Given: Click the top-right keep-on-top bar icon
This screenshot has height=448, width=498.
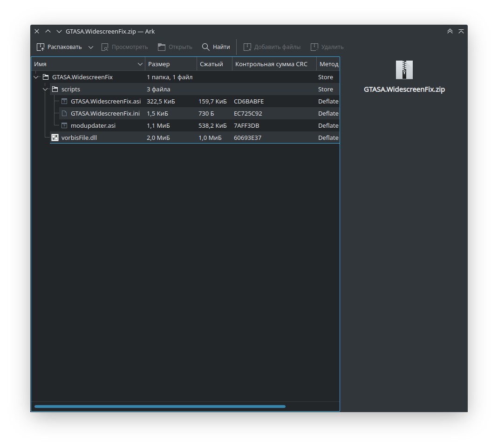Looking at the screenshot, I should click(461, 31).
